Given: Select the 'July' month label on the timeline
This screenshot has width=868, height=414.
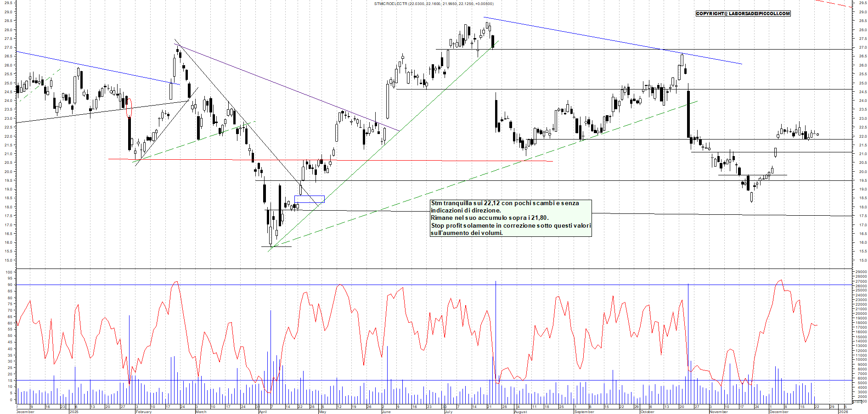Looking at the screenshot, I should point(448,412).
